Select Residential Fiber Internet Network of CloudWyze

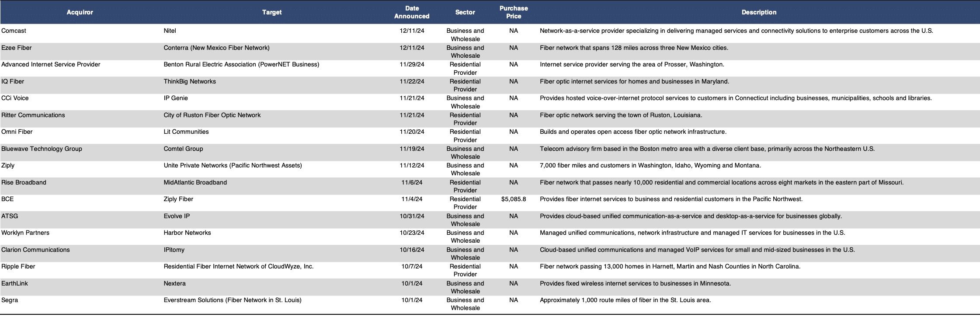(x=239, y=266)
